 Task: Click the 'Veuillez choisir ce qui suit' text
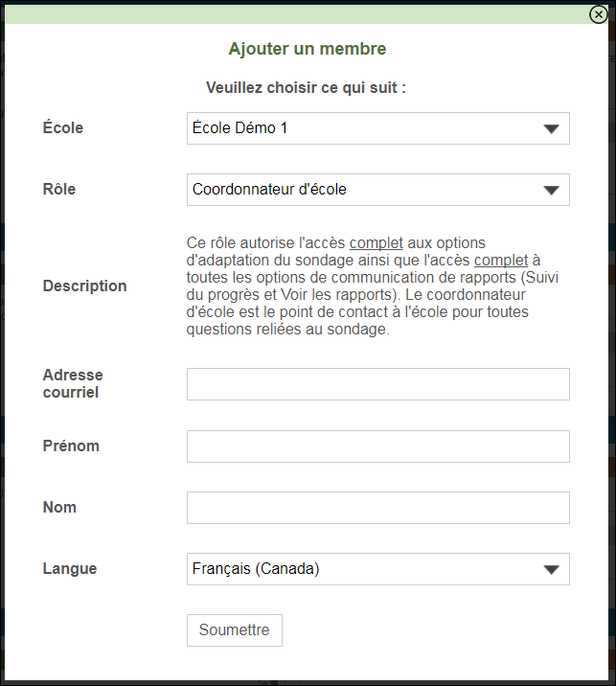pyautogui.click(x=307, y=88)
